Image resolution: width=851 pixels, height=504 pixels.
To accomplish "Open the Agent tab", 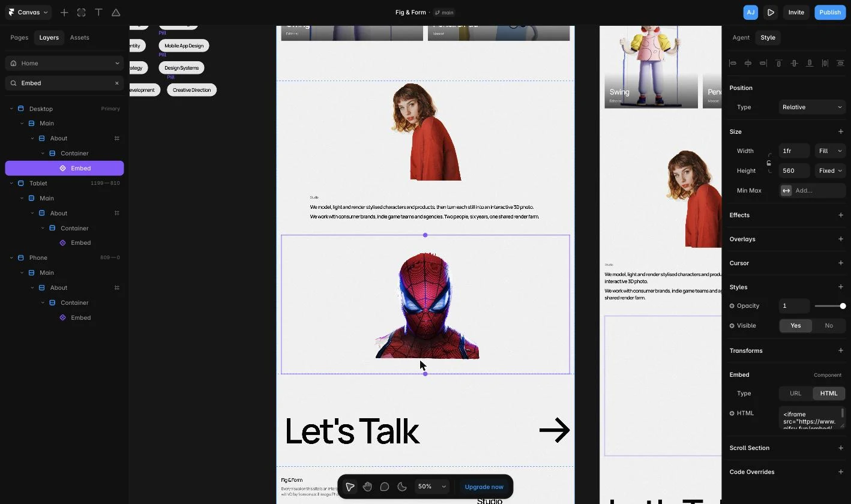I will tap(741, 37).
